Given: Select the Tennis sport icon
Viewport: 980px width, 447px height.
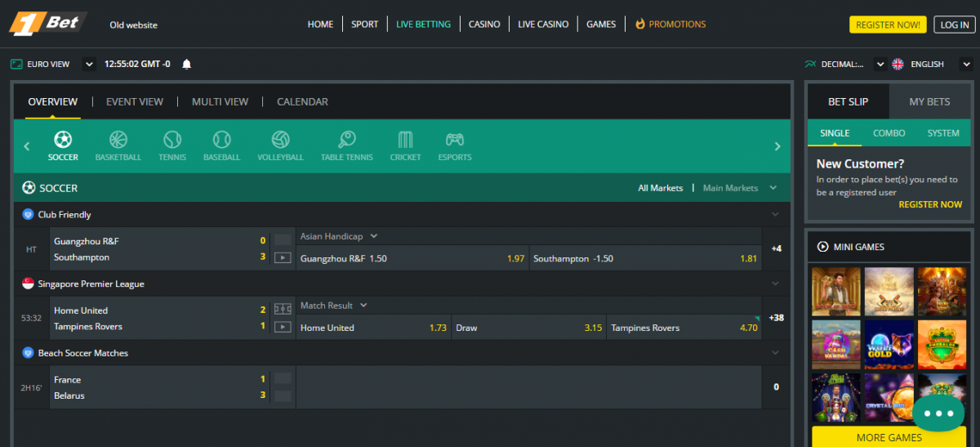Looking at the screenshot, I should (172, 139).
